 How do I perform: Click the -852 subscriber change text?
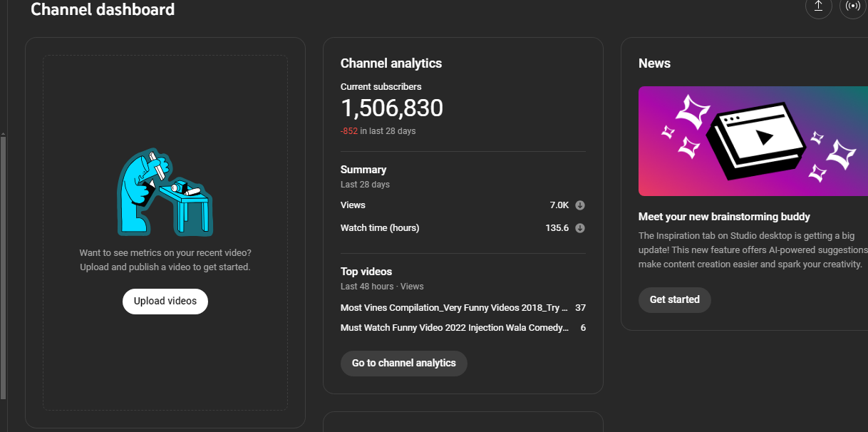[348, 131]
